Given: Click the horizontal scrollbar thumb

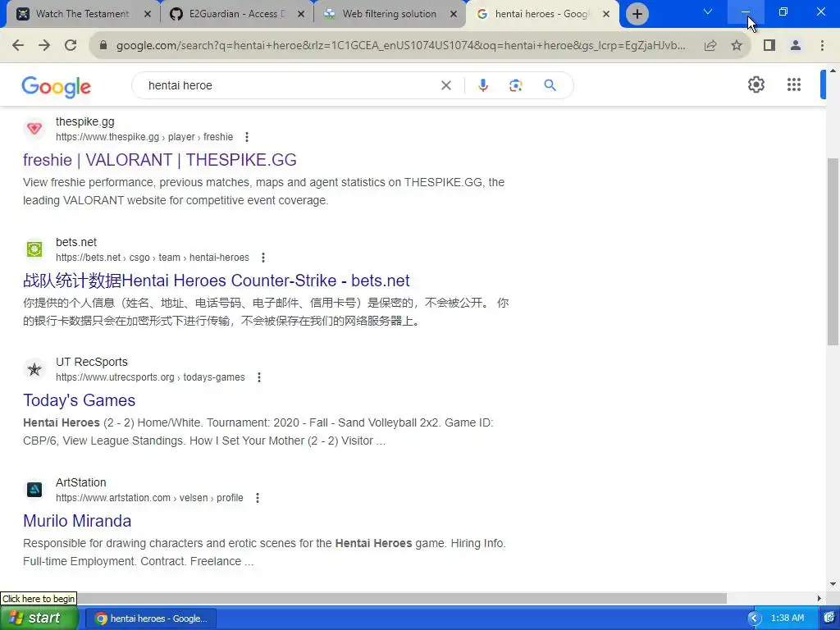Looking at the screenshot, I should (402, 598).
